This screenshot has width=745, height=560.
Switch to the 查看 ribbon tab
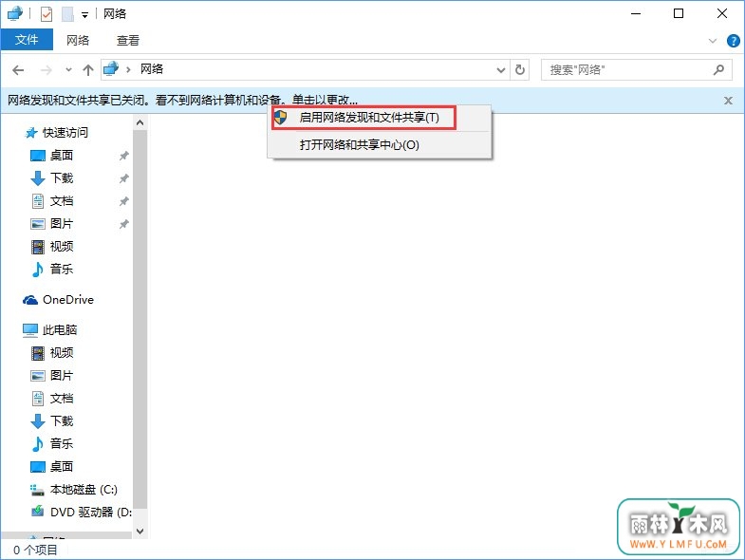[128, 40]
